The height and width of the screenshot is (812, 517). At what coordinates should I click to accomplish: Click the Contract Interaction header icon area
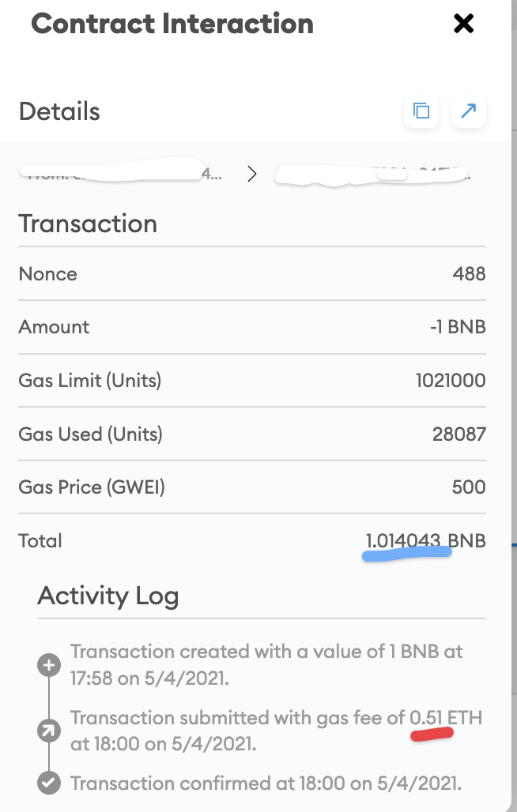pyautogui.click(x=171, y=24)
